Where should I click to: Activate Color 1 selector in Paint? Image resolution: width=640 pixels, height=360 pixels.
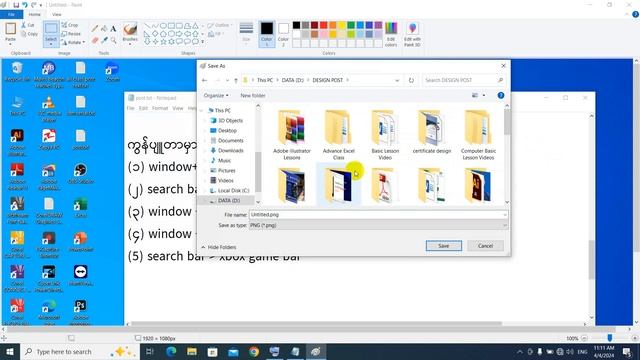[x=267, y=34]
